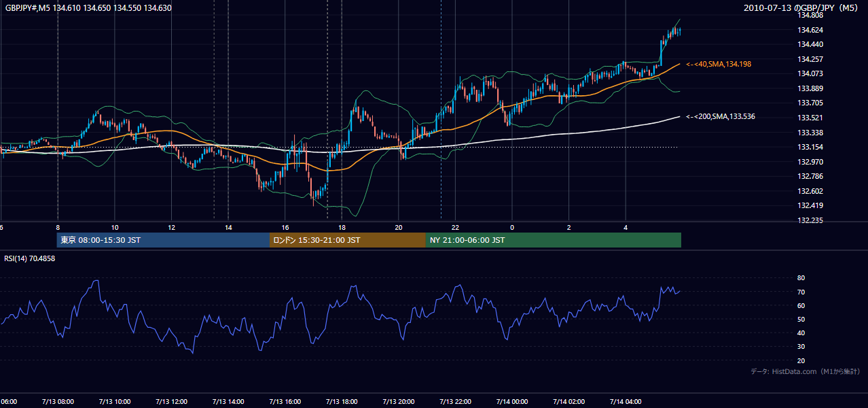The height and width of the screenshot is (408, 868).
Task: Click price axis value 132.786
Action: [x=811, y=176]
